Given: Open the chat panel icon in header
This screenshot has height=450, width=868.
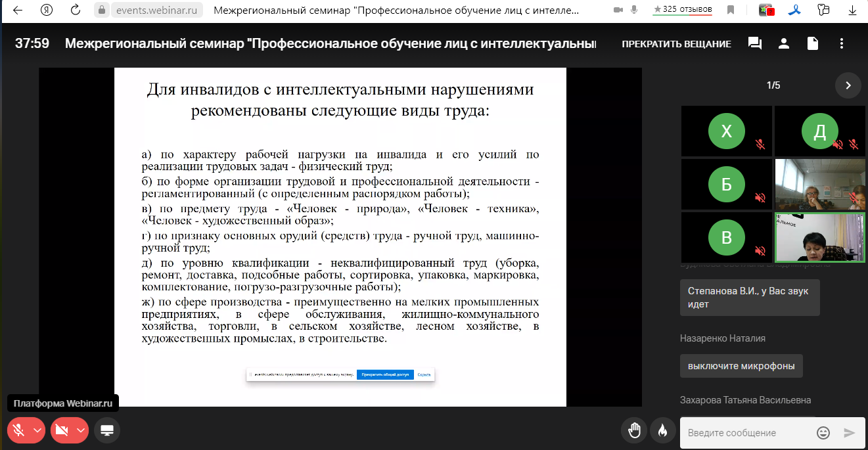Looking at the screenshot, I should click(755, 43).
